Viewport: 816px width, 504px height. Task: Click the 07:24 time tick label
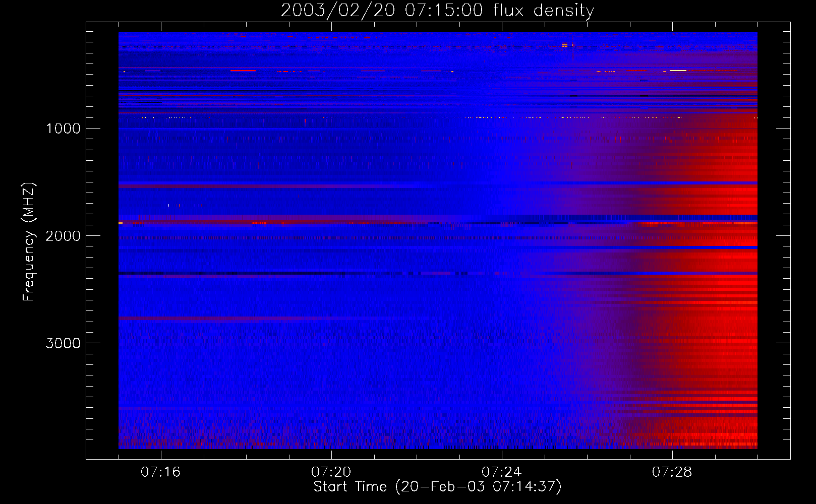[502, 472]
